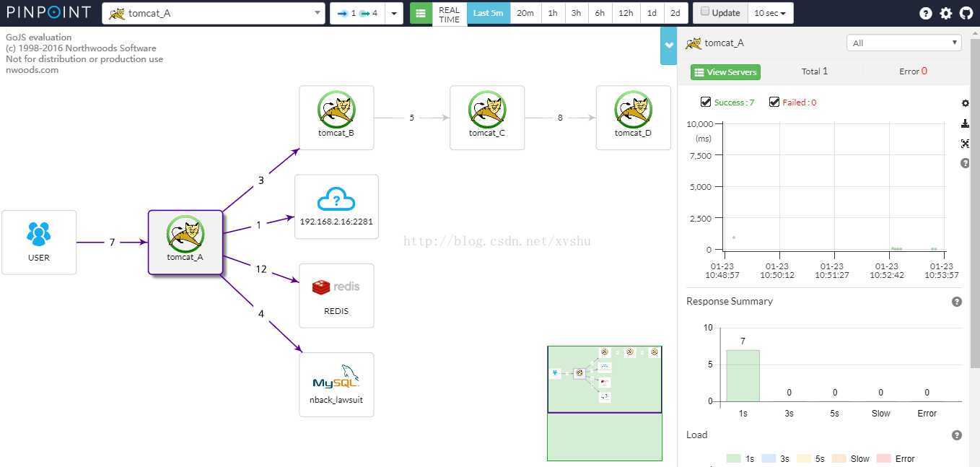The height and width of the screenshot is (467, 980).
Task: Click the Error red Load legend swatch
Action: click(883, 459)
